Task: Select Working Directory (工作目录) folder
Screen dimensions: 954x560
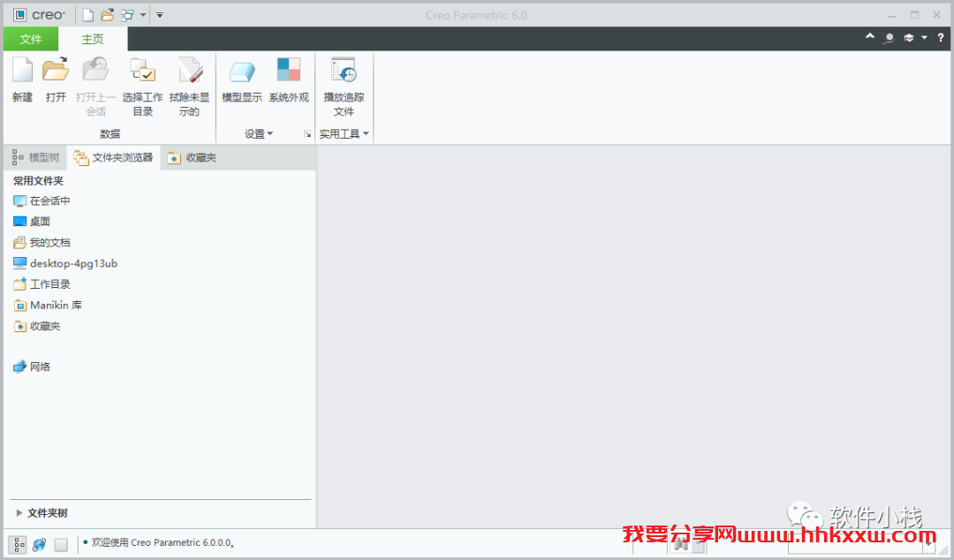Action: point(42,284)
